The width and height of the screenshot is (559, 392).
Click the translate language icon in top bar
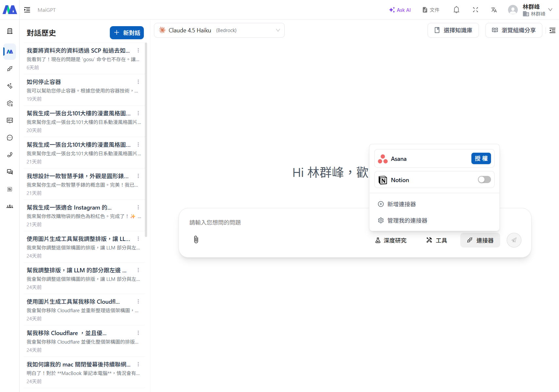(x=494, y=10)
